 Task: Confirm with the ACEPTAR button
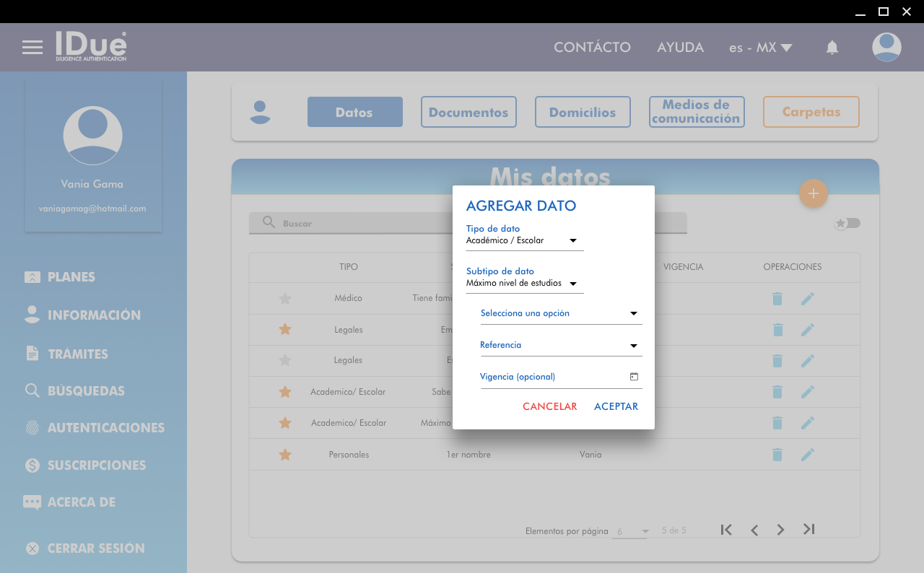[x=616, y=406]
